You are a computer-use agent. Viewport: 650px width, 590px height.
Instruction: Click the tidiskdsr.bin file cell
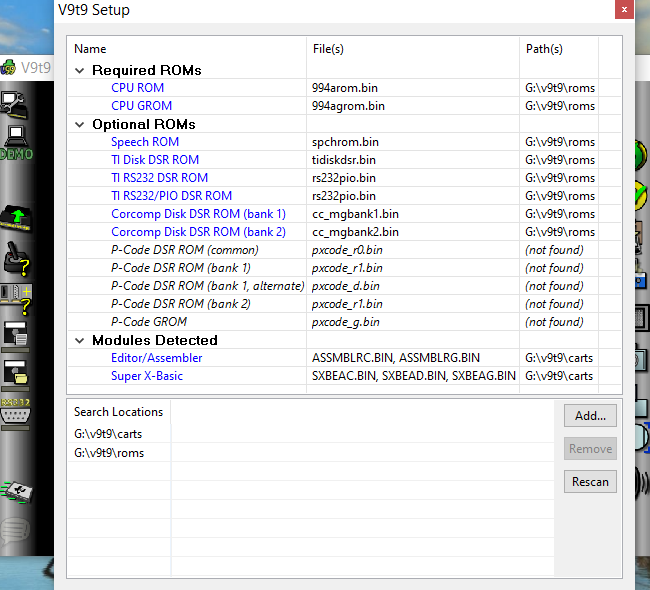[344, 160]
